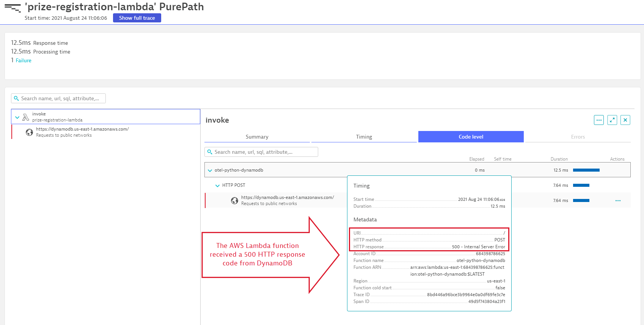Click the Duration column header
Viewport: 644px width, 325px height.
click(559, 159)
